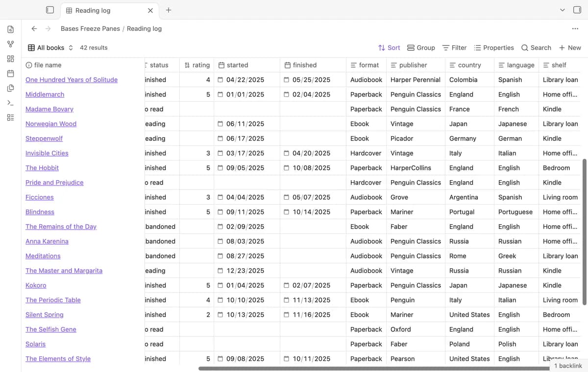Open the Properties menu
Image resolution: width=588 pixels, height=372 pixels.
494,47
